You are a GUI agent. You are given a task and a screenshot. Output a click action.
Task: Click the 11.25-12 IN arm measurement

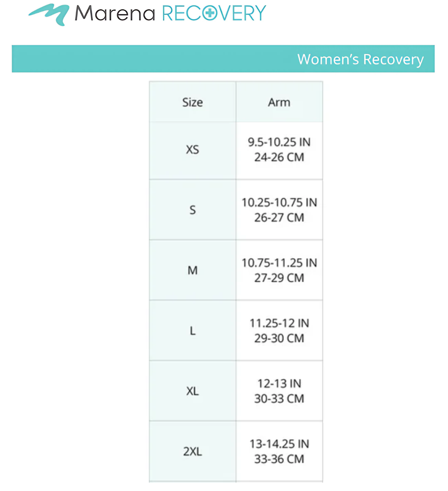279,323
